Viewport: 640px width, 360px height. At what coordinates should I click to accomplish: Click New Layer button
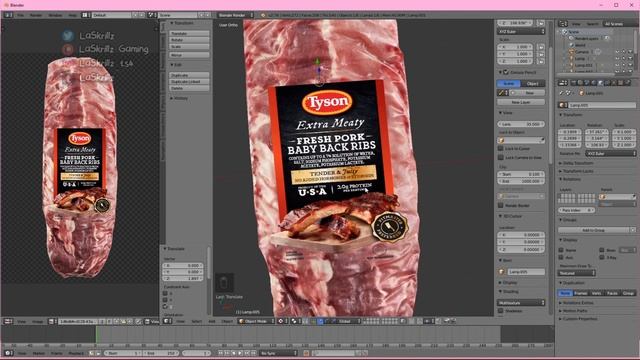[521, 102]
